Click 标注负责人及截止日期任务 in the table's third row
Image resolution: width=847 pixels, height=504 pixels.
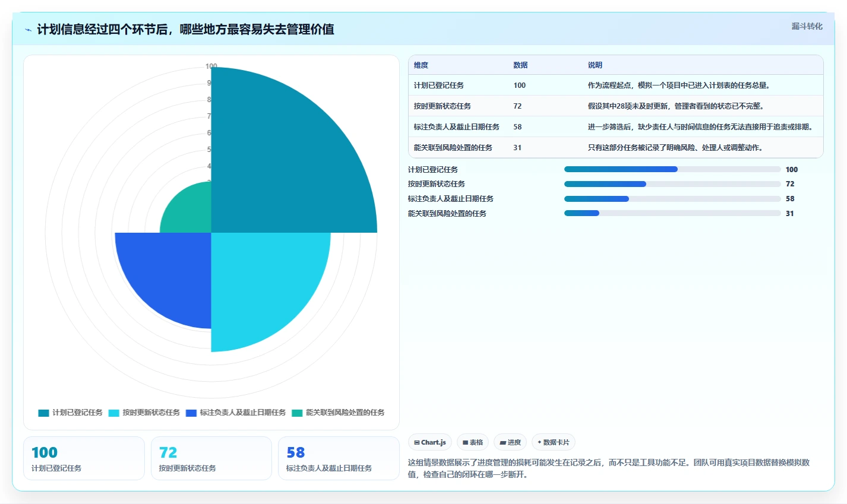coord(457,127)
